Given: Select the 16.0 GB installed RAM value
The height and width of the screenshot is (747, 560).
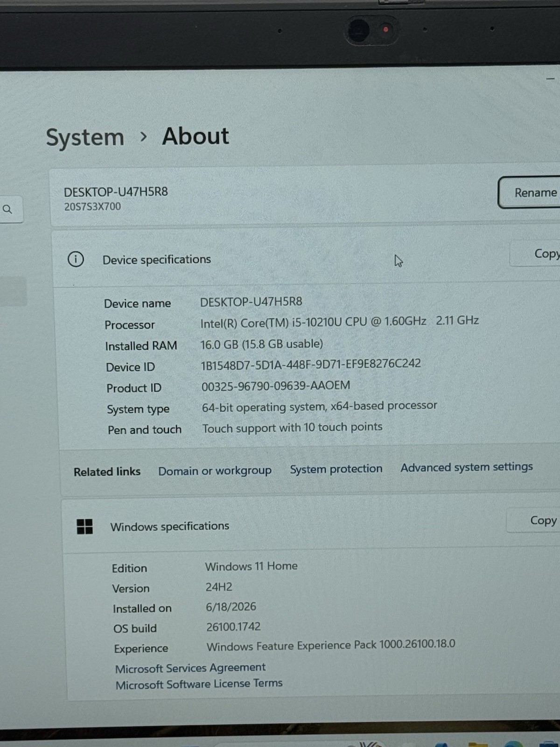Looking at the screenshot, I should click(261, 344).
